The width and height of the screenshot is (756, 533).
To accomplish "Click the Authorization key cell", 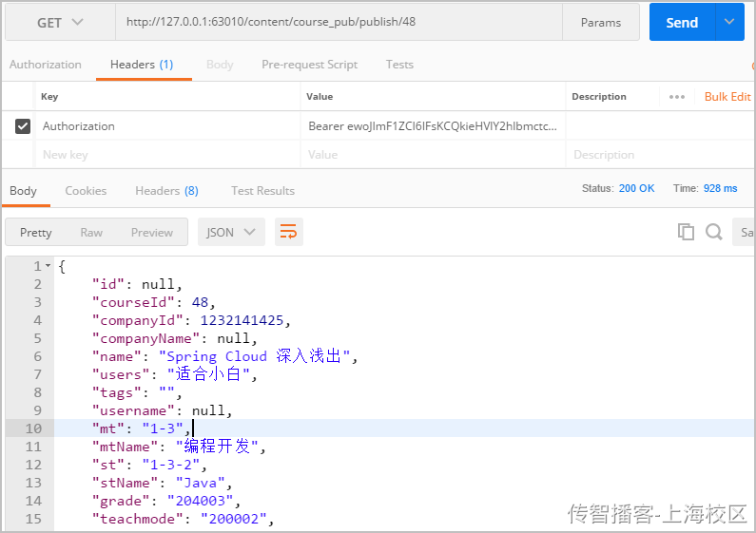I will [167, 126].
